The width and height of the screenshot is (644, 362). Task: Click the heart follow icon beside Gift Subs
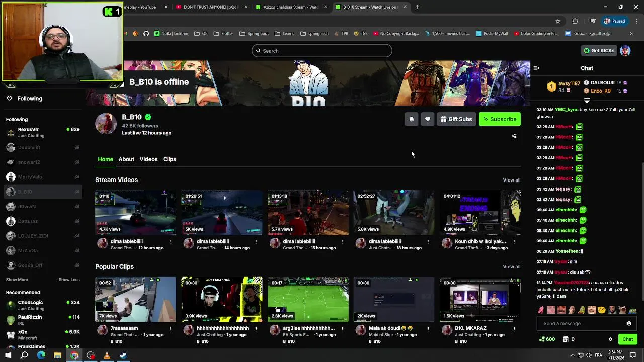point(427,119)
